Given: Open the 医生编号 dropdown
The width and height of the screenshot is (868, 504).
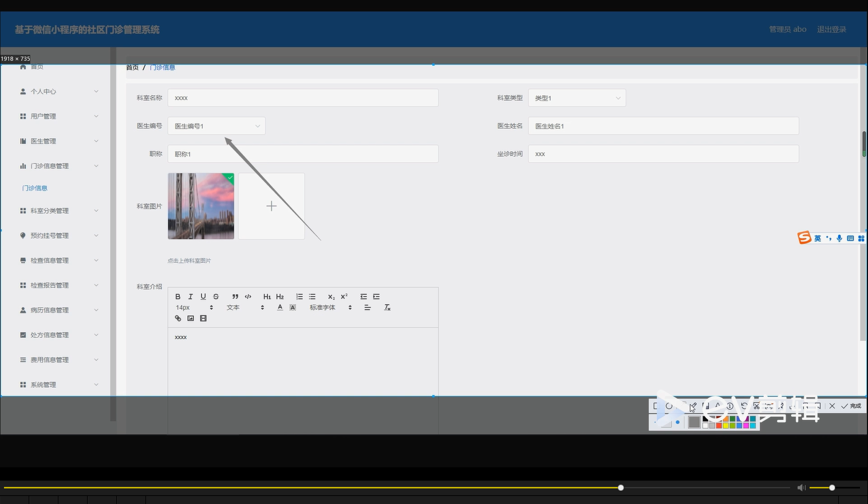Looking at the screenshot, I should point(216,126).
